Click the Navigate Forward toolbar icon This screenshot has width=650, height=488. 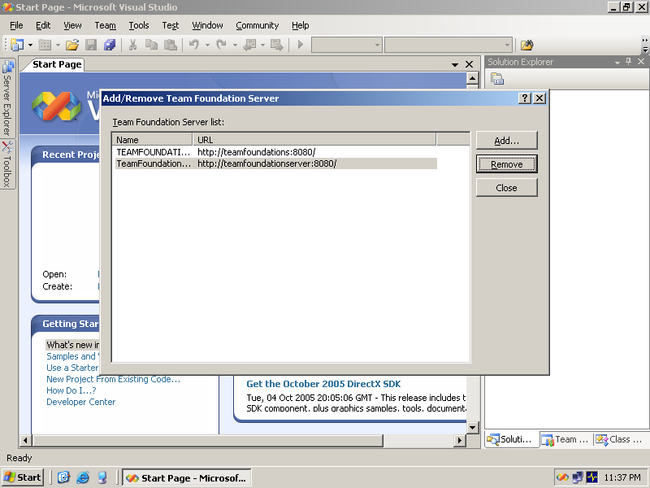276,44
